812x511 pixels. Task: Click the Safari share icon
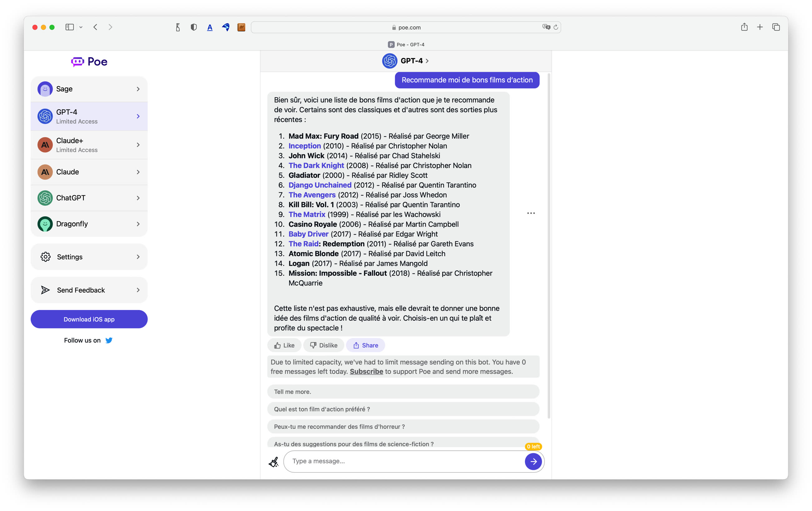tap(744, 27)
